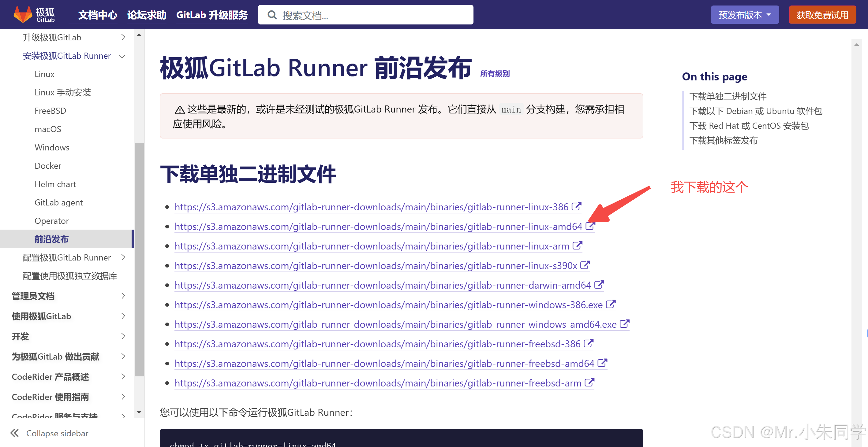Open gitlab-runner-linux-386 download link
Image resolution: width=868 pixels, height=447 pixels.
[x=371, y=207]
